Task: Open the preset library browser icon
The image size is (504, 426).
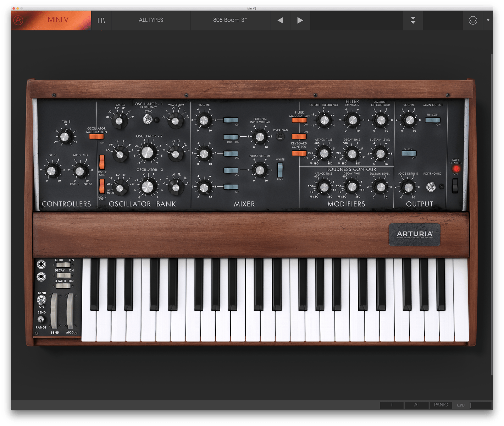Action: tap(101, 20)
